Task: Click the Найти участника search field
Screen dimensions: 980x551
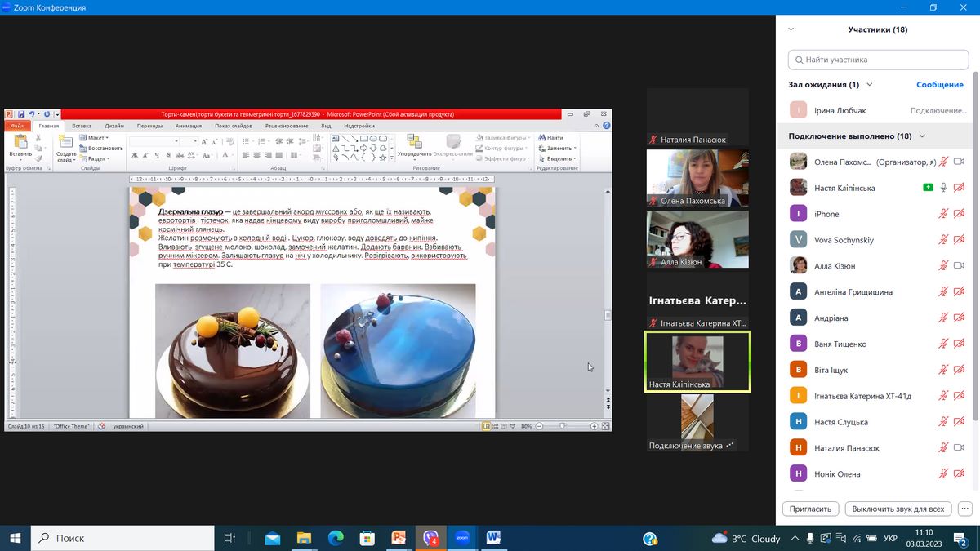Action: [878, 60]
